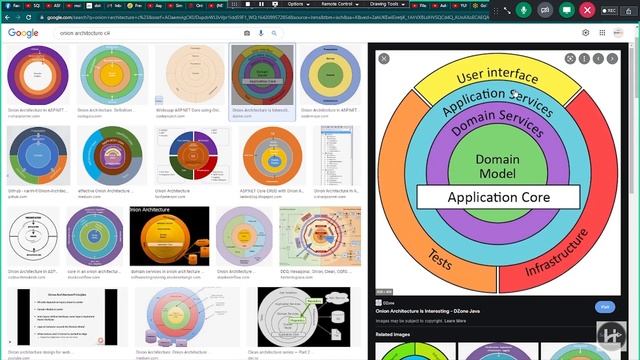Image resolution: width=640 pixels, height=360 pixels.
Task: Open more options in image preview
Action: 584,59
